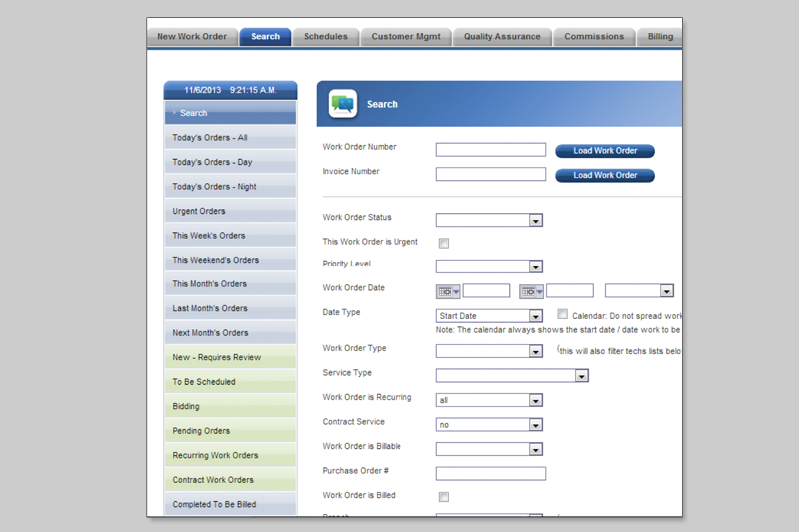Check the Calendar do not spread work checkbox

(563, 314)
